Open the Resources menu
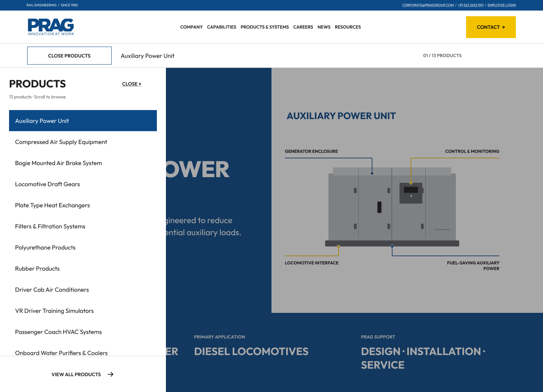 348,27
